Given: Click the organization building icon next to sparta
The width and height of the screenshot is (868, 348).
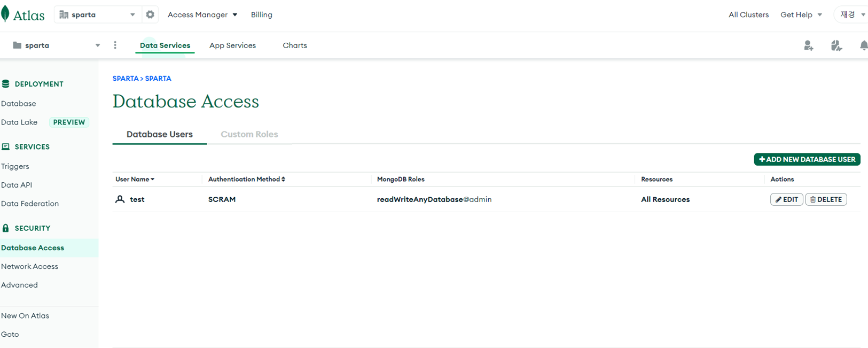Looking at the screenshot, I should click(64, 14).
